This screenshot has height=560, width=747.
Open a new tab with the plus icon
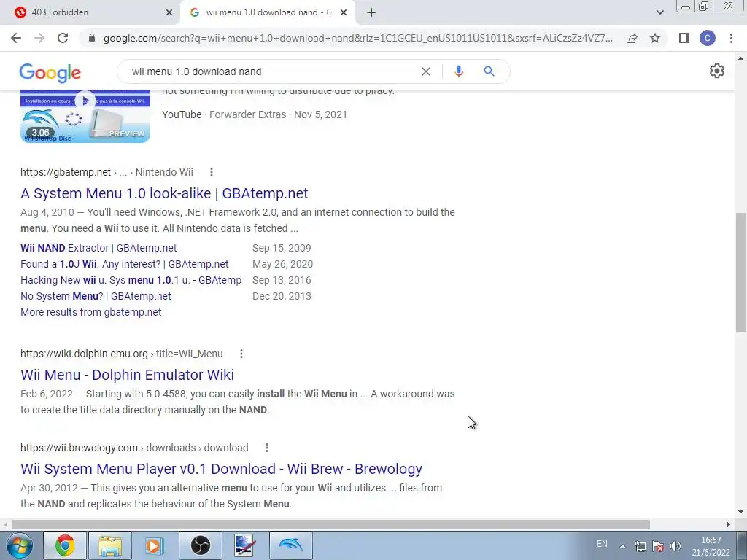coord(371,12)
